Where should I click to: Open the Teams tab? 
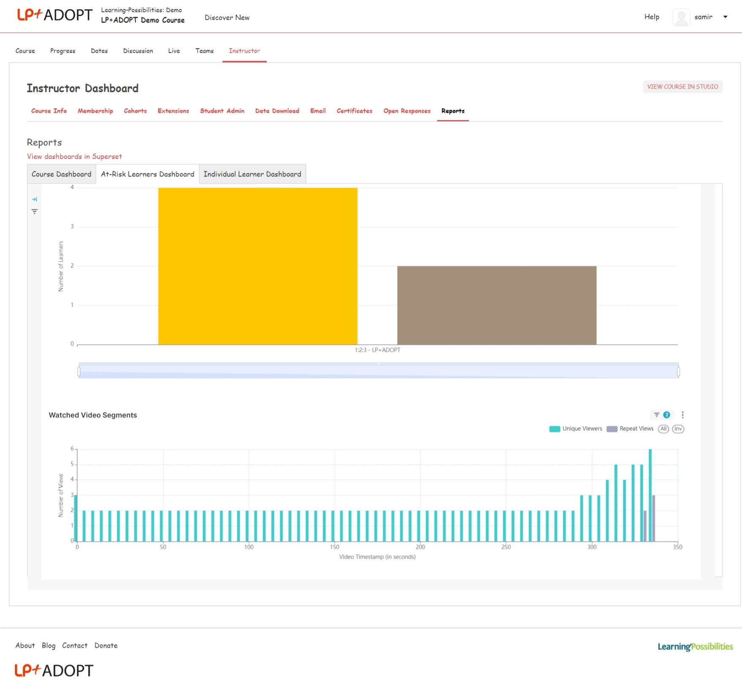pos(205,51)
